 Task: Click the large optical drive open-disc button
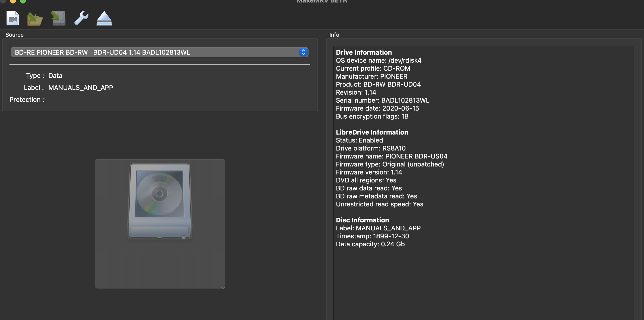coord(160,202)
